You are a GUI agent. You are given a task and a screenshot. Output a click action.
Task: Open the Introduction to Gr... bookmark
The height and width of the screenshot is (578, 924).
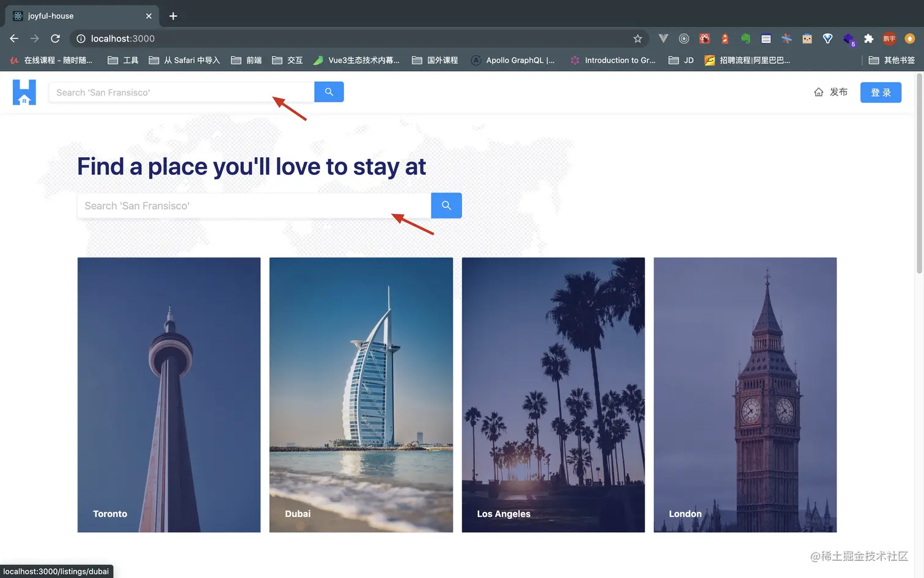(613, 60)
